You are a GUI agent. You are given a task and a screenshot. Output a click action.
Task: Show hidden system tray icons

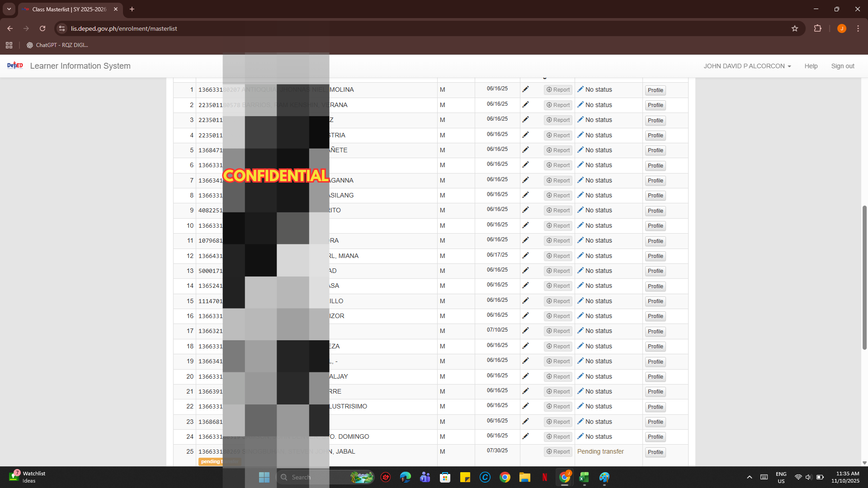(750, 477)
